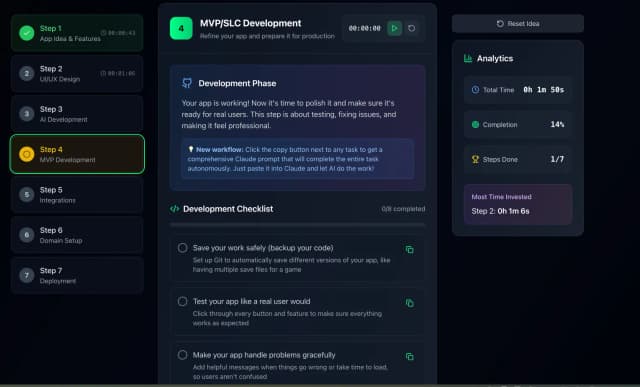Open Step 3 AI Development
The width and height of the screenshot is (640, 387).
[x=77, y=114]
